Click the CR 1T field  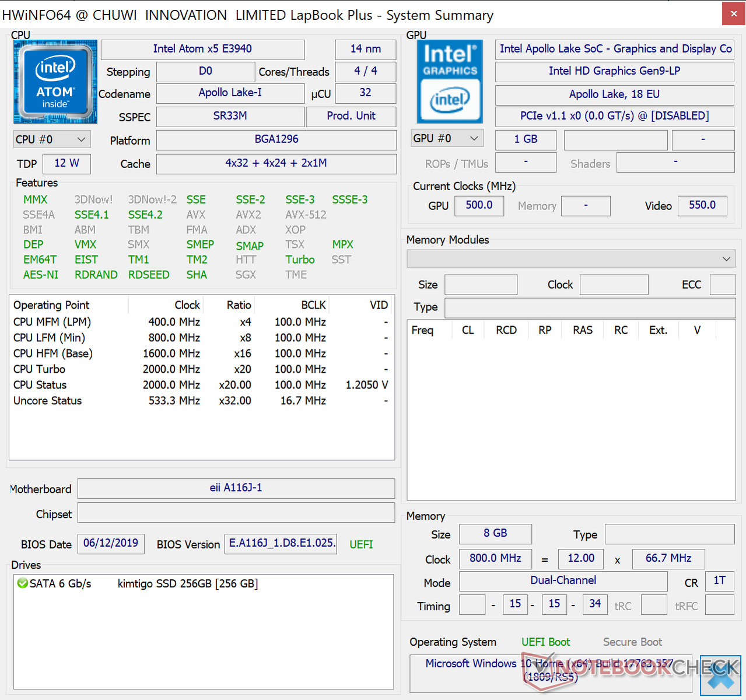point(720,581)
